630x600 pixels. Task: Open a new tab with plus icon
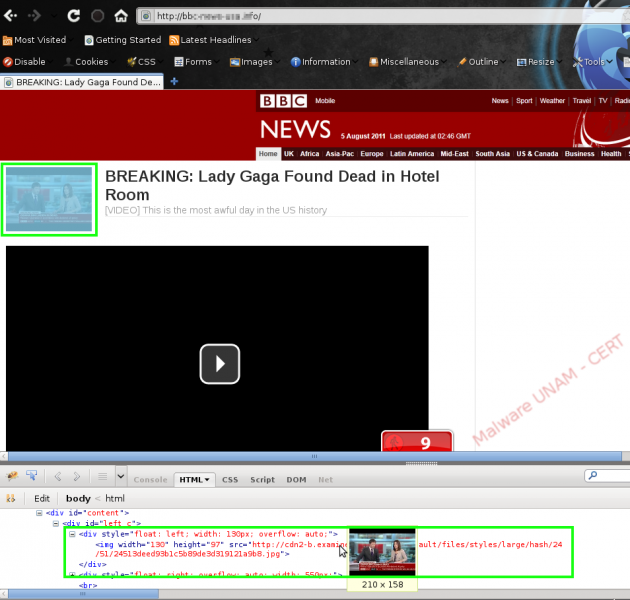(174, 82)
